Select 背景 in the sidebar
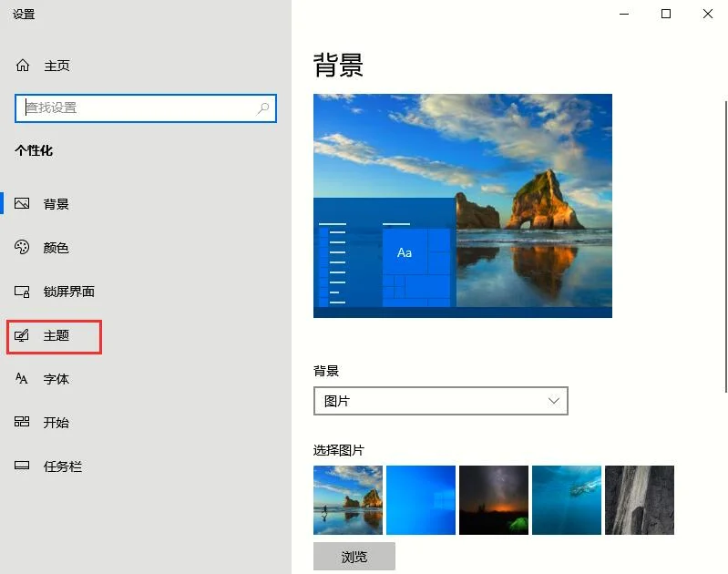 pyautogui.click(x=56, y=204)
